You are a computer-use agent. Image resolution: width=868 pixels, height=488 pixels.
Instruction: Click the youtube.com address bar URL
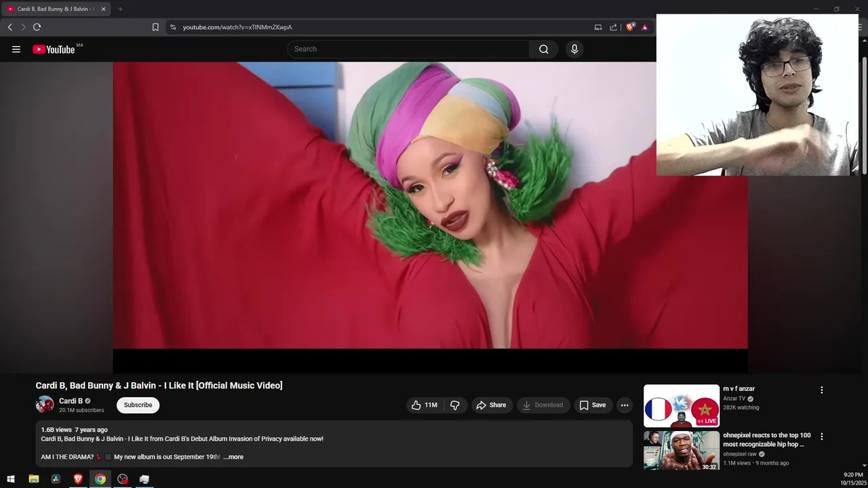tap(237, 27)
